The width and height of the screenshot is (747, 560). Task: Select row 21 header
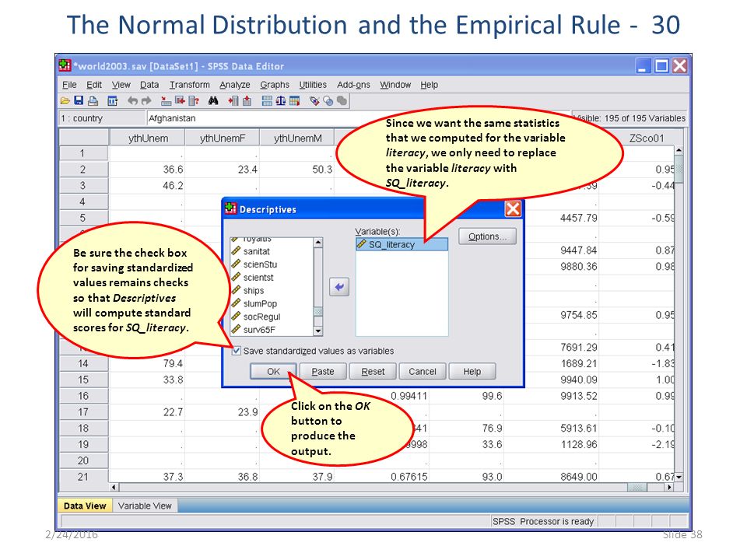pyautogui.click(x=83, y=477)
